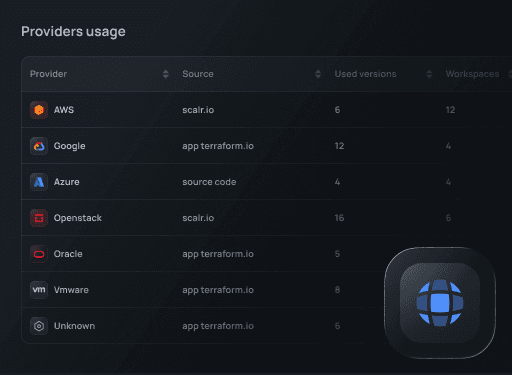Viewport: 512px width, 375px height.
Task: Click the Google Cloud provider icon
Action: point(39,146)
